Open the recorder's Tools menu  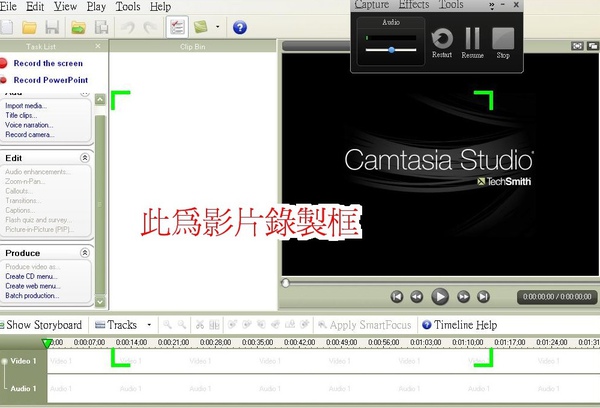[x=451, y=5]
